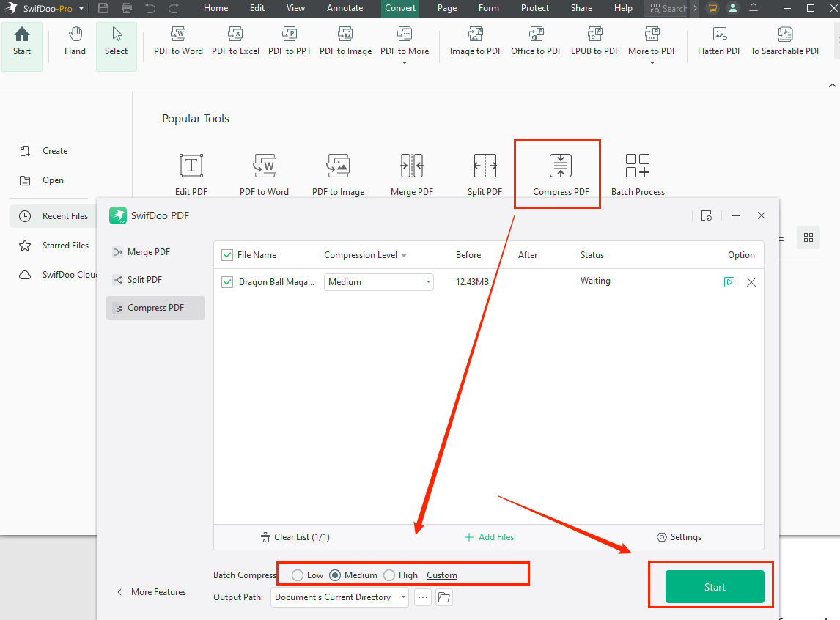Uncheck the Dragon Ball Maga... file checkbox
Screen dimensions: 840x620
227,282
